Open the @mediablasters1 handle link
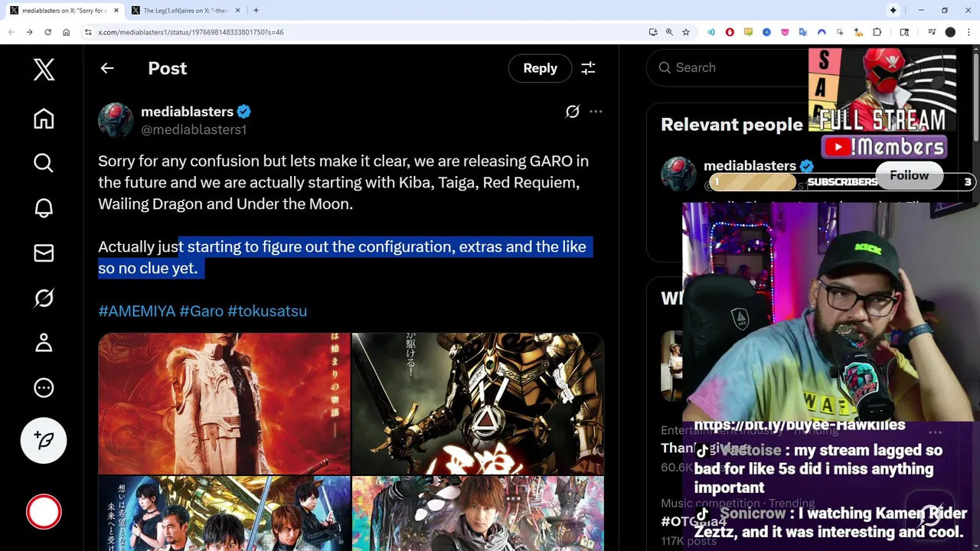 [194, 129]
